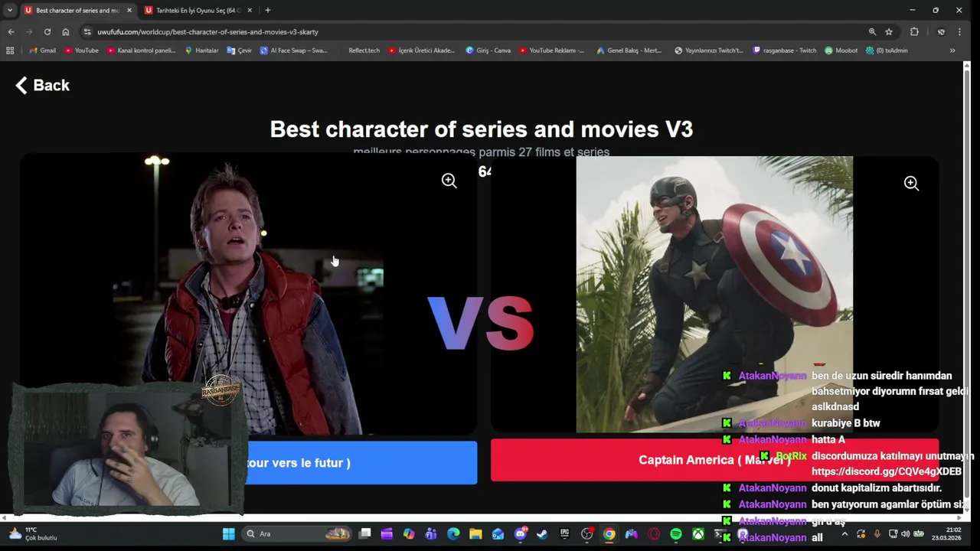Pick the Captain America picture
Screen dimensions: 980x551
714,295
